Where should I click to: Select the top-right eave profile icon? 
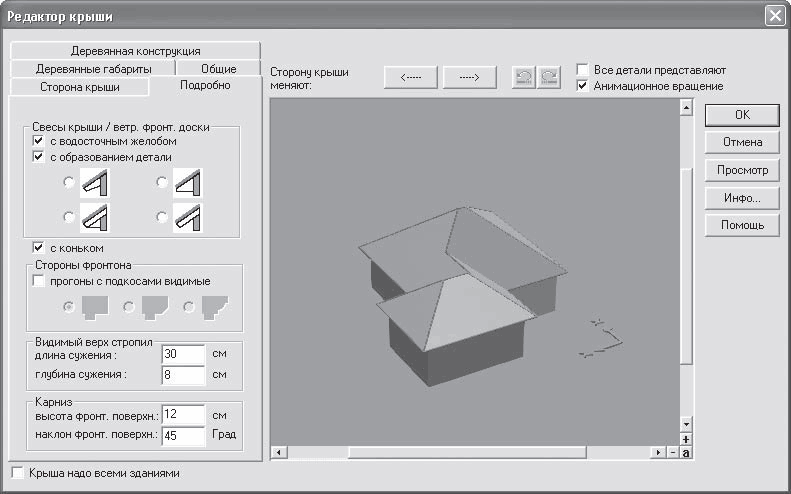[188, 183]
